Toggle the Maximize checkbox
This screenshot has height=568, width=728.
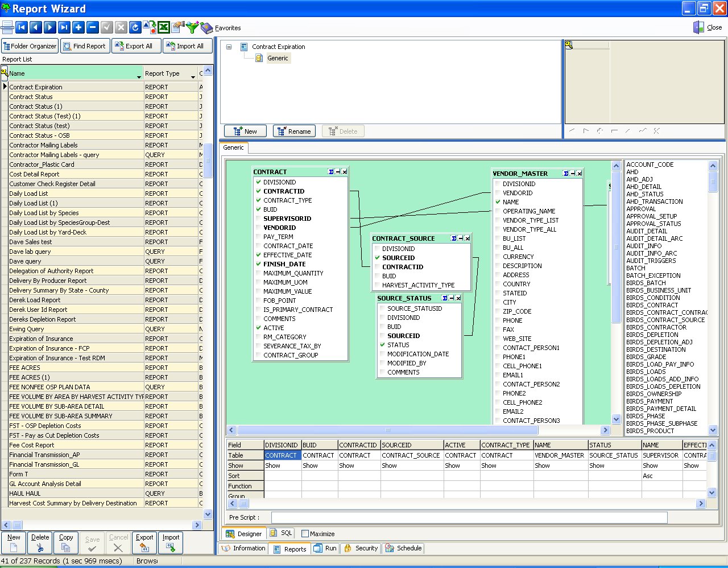pyautogui.click(x=305, y=534)
